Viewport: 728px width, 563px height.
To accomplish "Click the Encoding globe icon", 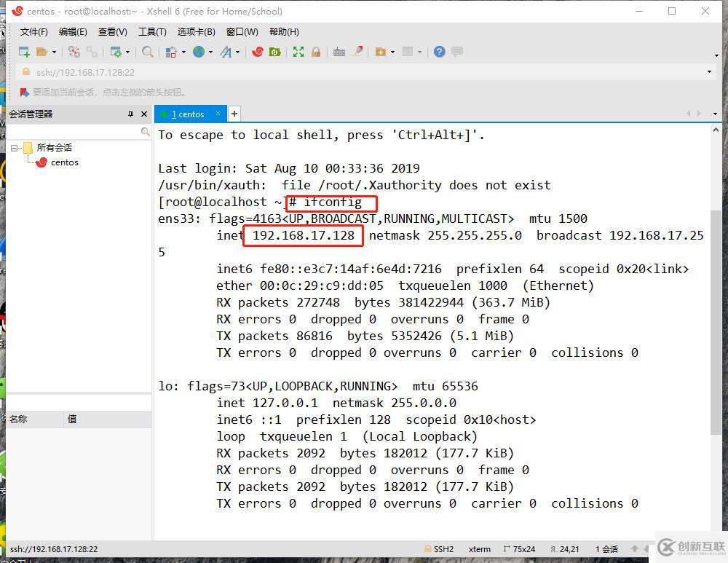I will 199,52.
